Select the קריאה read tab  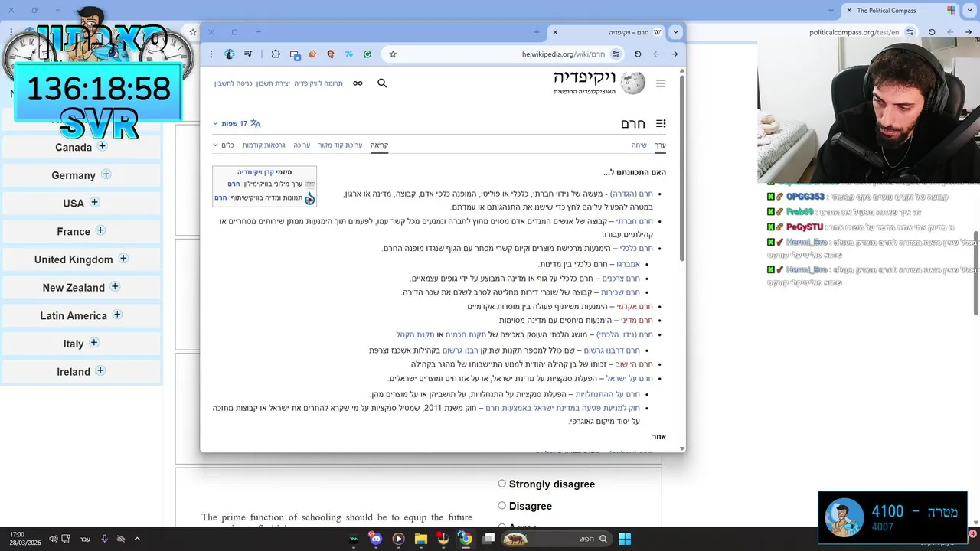click(380, 145)
